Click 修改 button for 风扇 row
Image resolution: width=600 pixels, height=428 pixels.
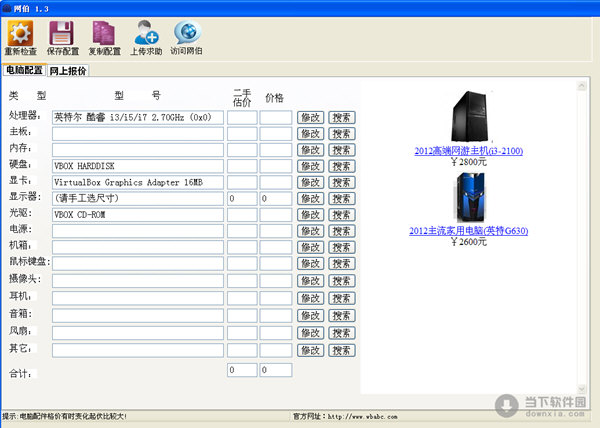coord(311,333)
